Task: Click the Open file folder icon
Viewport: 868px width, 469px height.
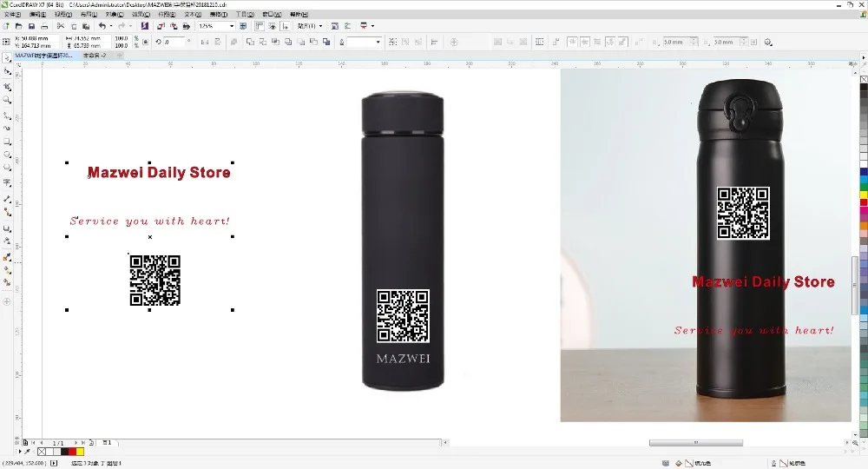Action: pos(19,26)
